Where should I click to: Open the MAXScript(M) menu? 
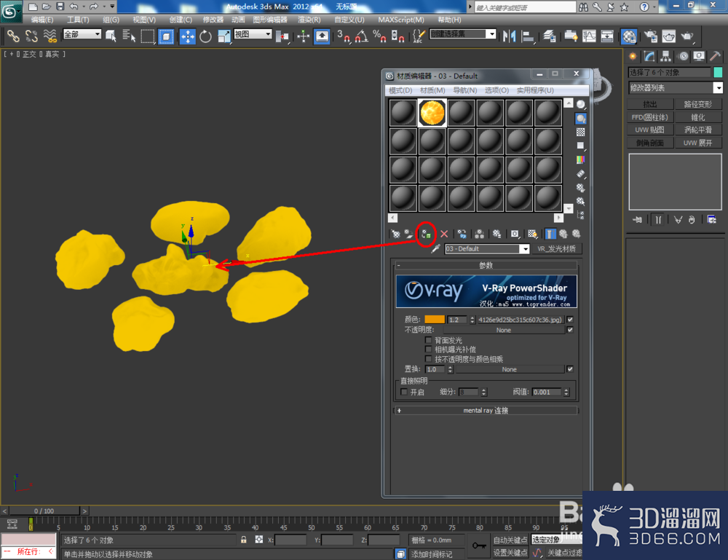(401, 20)
